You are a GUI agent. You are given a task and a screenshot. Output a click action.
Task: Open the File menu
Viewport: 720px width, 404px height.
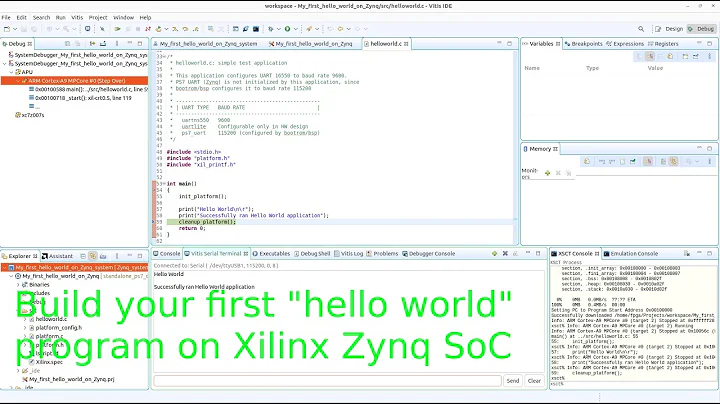point(6,17)
